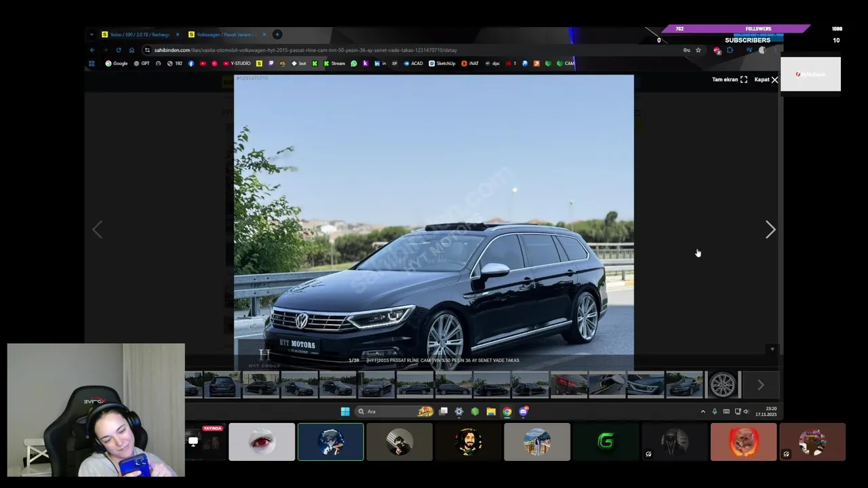The height and width of the screenshot is (488, 868).
Task: Open the Windows Start menu
Action: pyautogui.click(x=345, y=411)
